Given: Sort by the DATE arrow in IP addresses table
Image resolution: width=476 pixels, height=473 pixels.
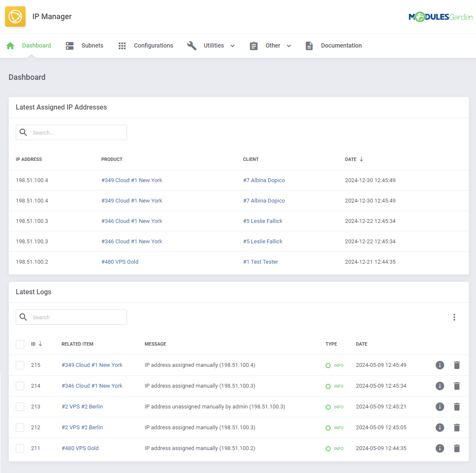Looking at the screenshot, I should click(361, 159).
